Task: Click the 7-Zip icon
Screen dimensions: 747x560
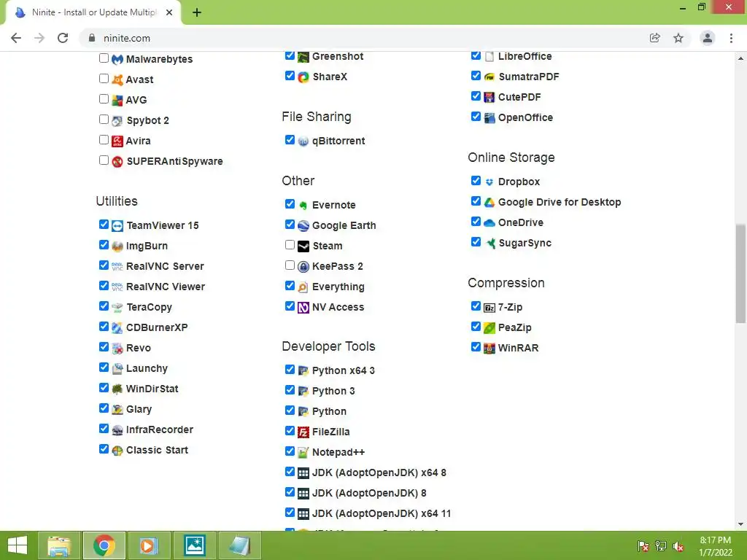Action: pos(489,308)
